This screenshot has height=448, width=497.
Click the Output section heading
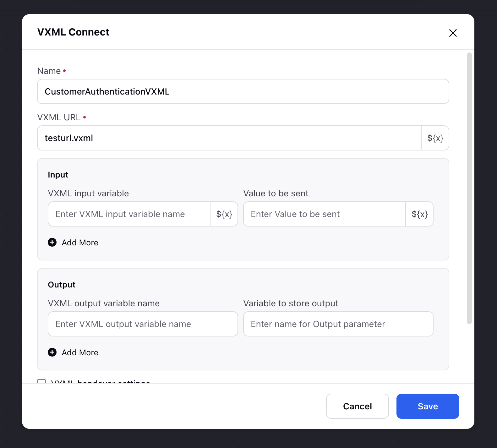point(62,285)
